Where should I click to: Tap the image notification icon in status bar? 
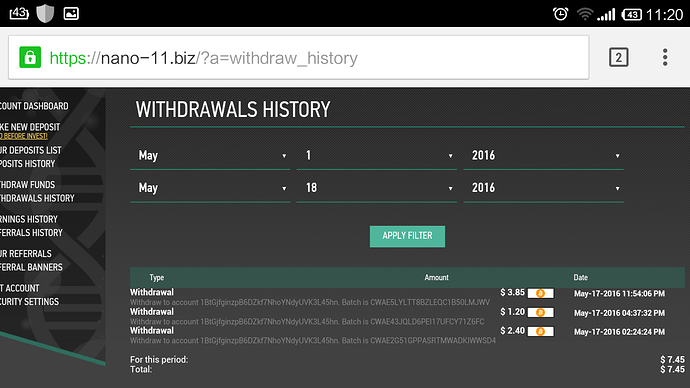[x=71, y=13]
